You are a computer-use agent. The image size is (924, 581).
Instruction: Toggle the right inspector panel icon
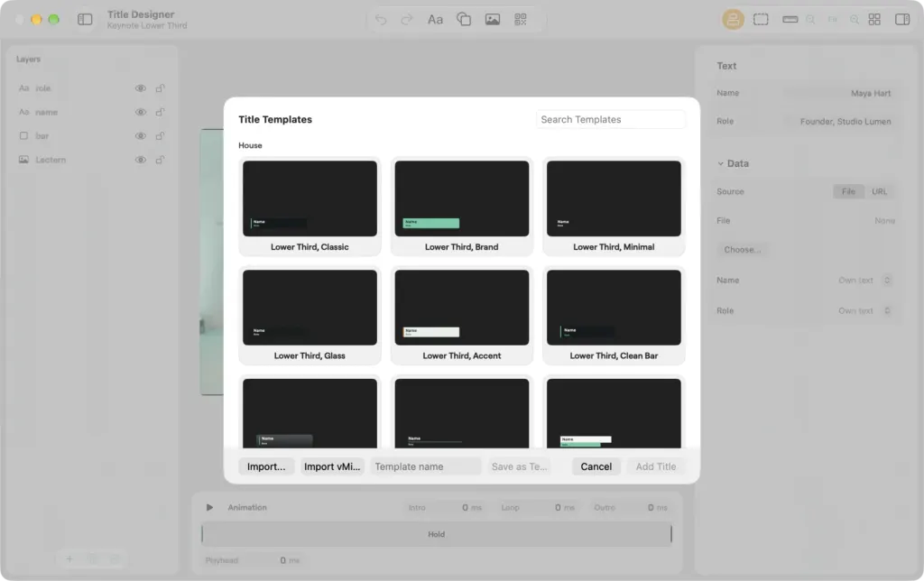(x=902, y=20)
